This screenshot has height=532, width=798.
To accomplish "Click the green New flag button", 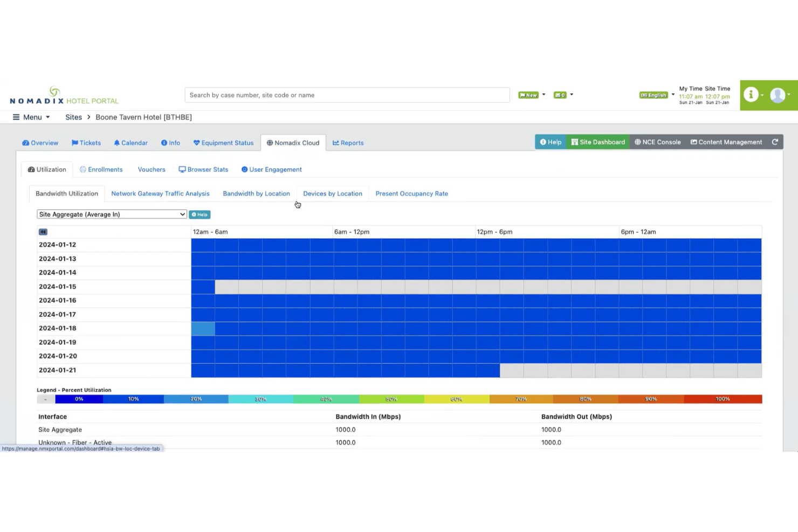I will [528, 95].
